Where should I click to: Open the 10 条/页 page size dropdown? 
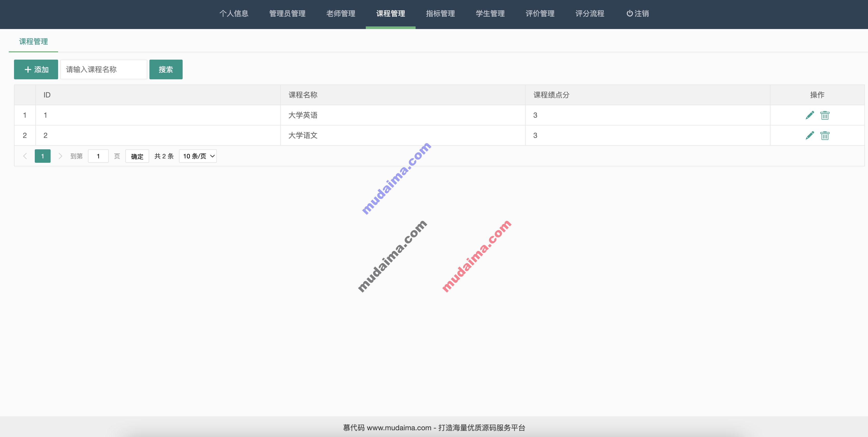pos(198,156)
